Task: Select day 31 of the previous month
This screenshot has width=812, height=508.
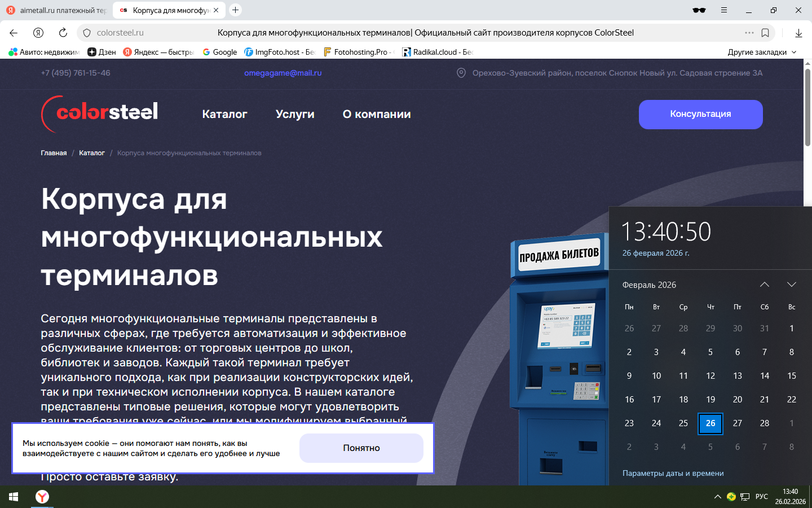Action: click(765, 329)
